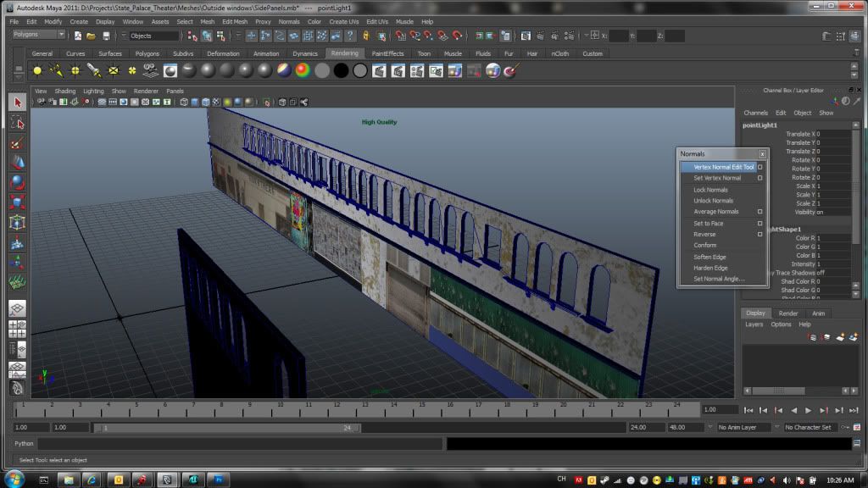Image resolution: width=868 pixels, height=488 pixels.
Task: Open the Polygons menu set dropdown
Action: click(x=38, y=36)
